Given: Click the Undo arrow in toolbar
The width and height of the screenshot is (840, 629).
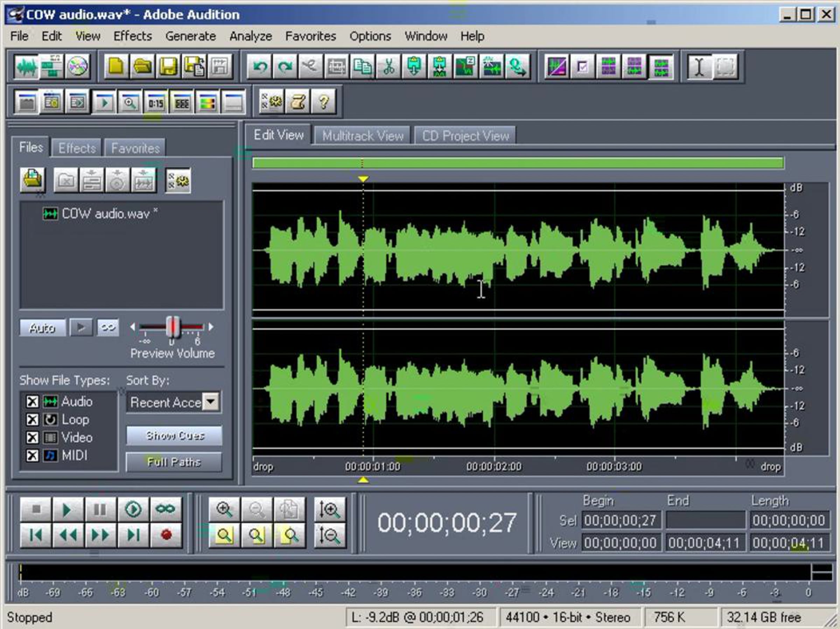Looking at the screenshot, I should click(260, 67).
